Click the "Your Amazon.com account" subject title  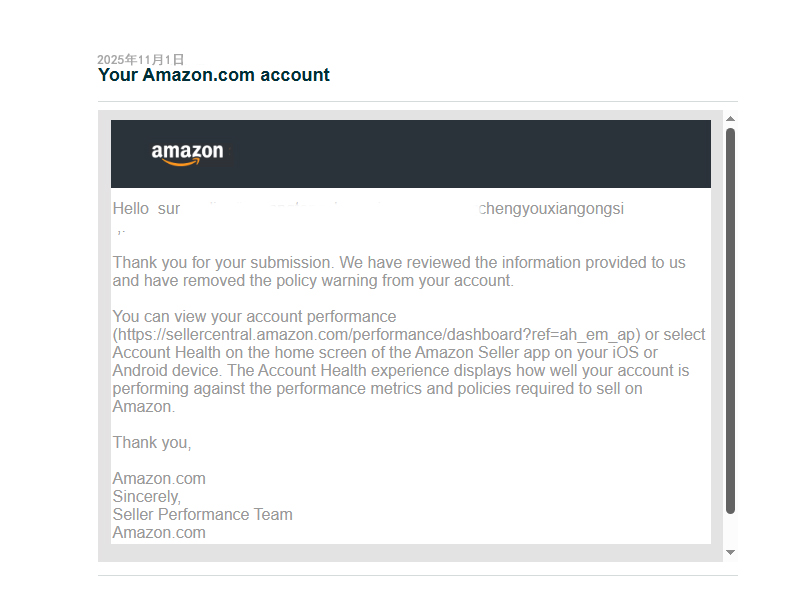(x=214, y=75)
